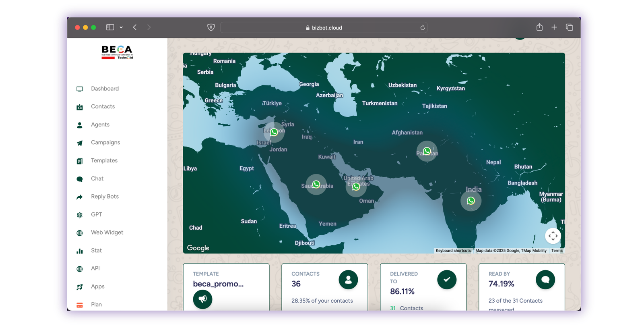Click the Templates document icon
This screenshot has height=328, width=644.
(x=80, y=161)
